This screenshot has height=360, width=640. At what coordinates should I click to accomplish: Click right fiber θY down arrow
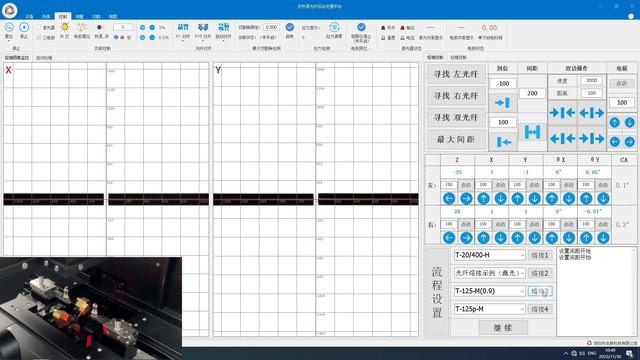click(x=603, y=238)
